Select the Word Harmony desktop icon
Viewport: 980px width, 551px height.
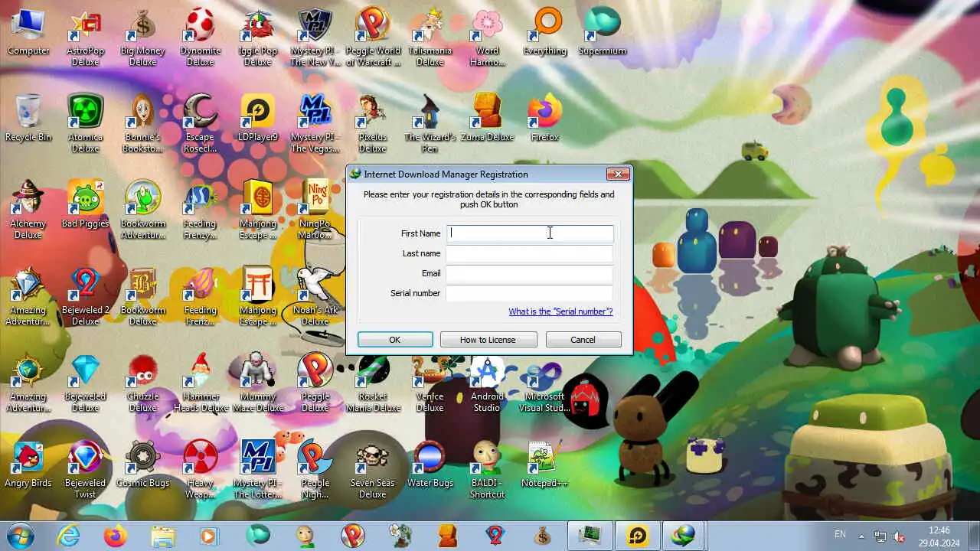[x=487, y=37]
